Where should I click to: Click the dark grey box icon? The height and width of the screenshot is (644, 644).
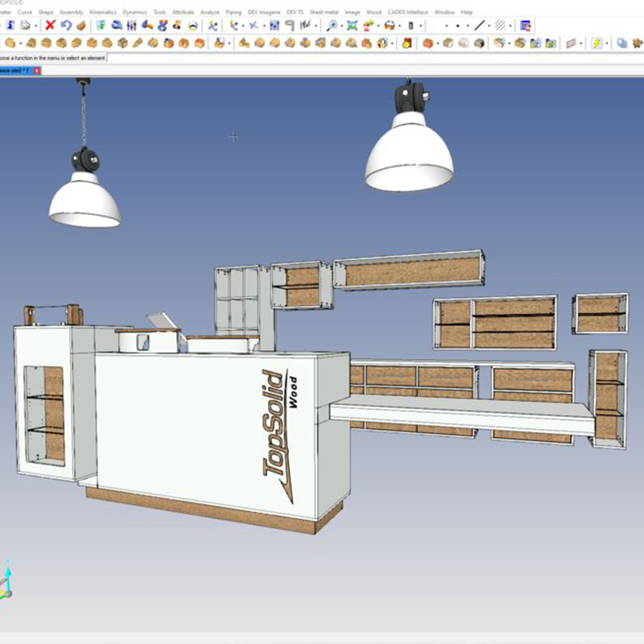(x=479, y=43)
